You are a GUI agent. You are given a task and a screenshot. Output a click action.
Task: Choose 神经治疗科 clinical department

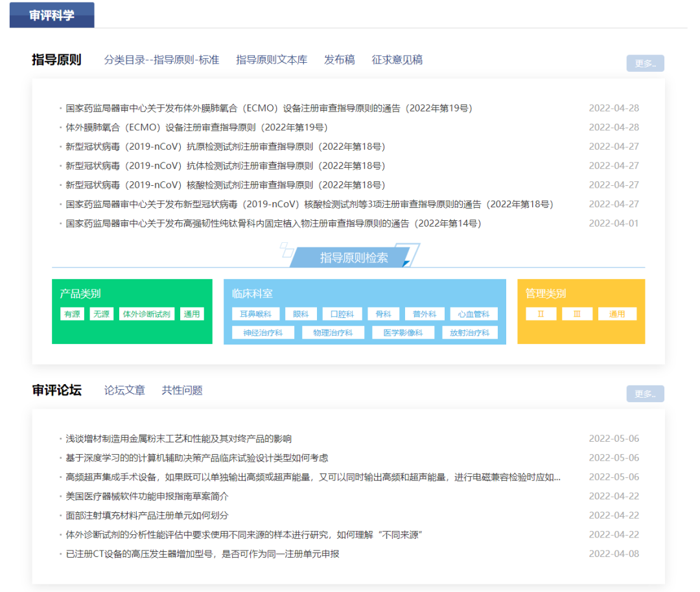click(x=263, y=333)
